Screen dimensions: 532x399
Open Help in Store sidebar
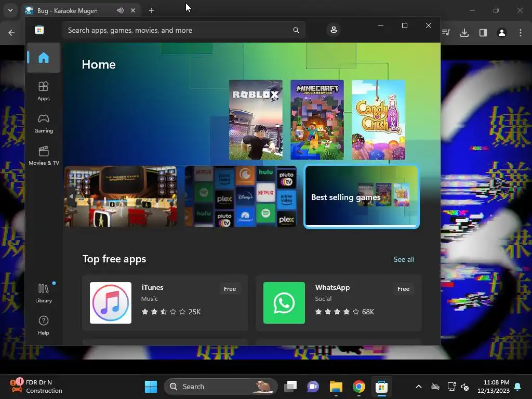click(44, 326)
